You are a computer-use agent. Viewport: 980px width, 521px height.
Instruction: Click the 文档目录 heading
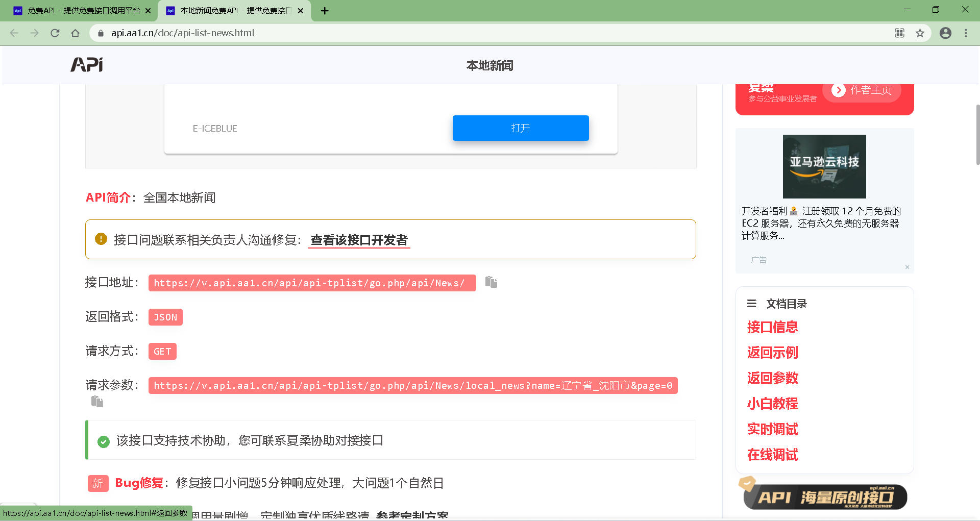pyautogui.click(x=787, y=304)
